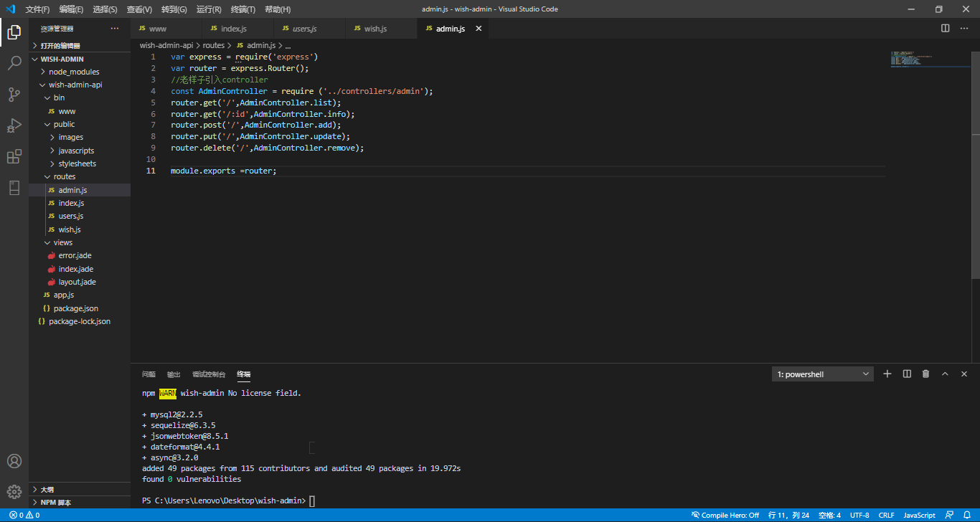Screen dimensions: 980x522
Task: Switch to the 输出 panel tab
Action: pos(174,374)
